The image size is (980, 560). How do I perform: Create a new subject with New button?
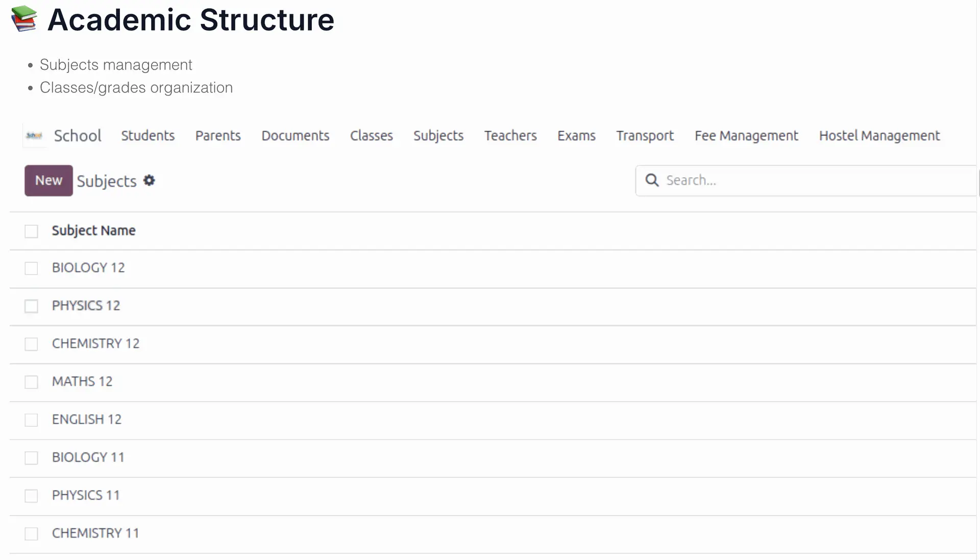[x=48, y=181]
